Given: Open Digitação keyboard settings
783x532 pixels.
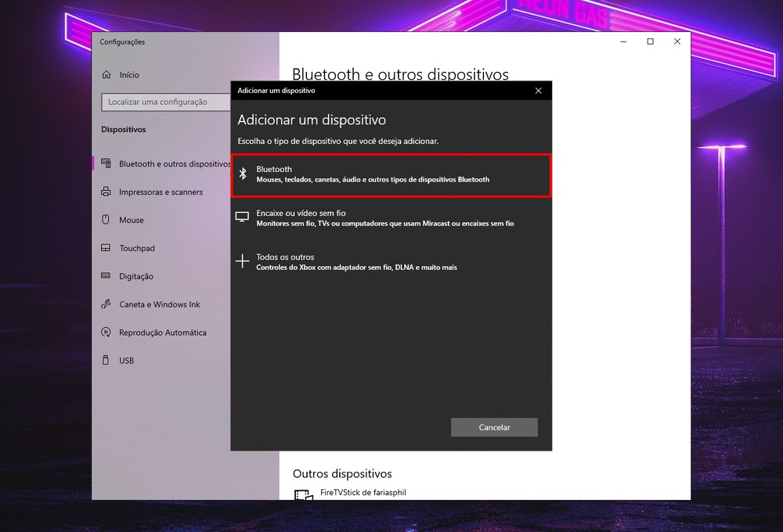Looking at the screenshot, I should [x=136, y=277].
